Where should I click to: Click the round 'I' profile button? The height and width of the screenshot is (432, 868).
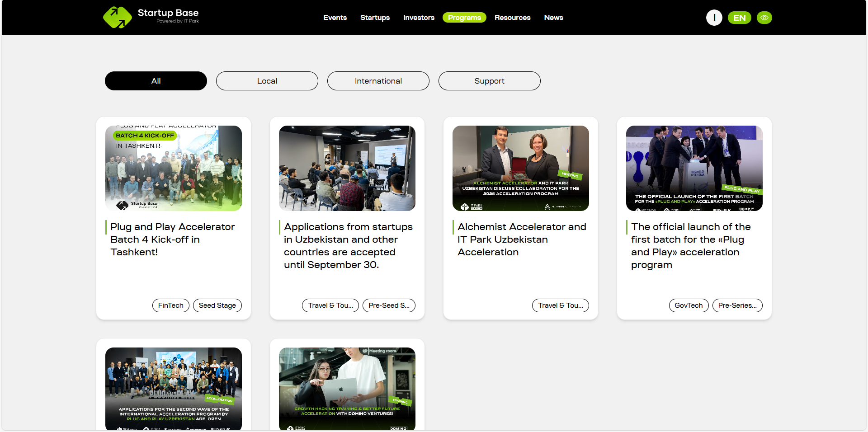tap(714, 18)
